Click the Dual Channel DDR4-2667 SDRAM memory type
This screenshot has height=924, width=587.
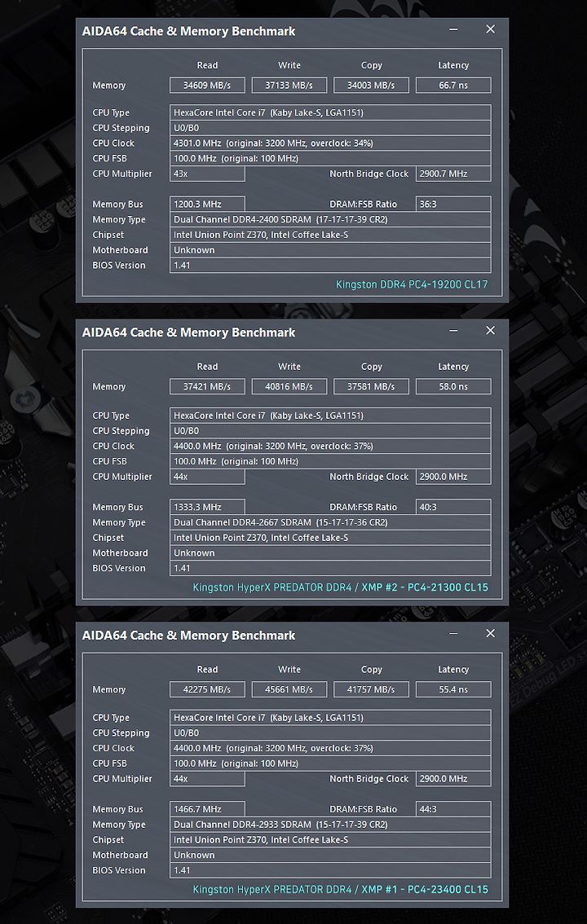pos(330,522)
